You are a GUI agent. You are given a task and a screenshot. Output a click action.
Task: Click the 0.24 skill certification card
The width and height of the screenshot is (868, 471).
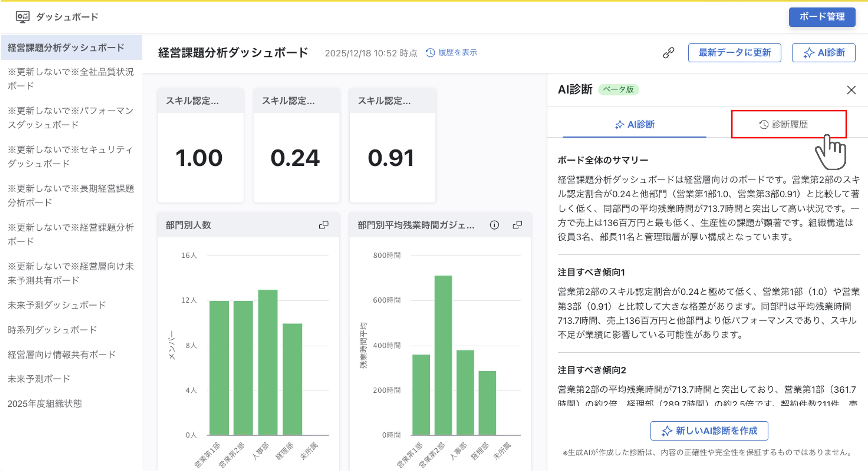(296, 157)
